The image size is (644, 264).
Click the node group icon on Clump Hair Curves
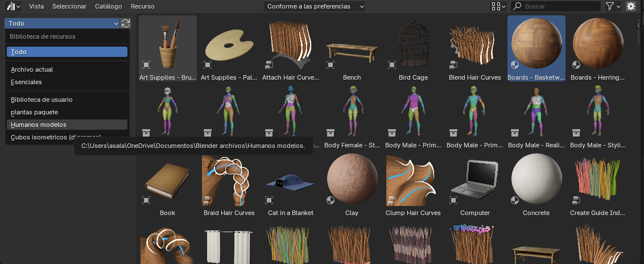pos(392,200)
